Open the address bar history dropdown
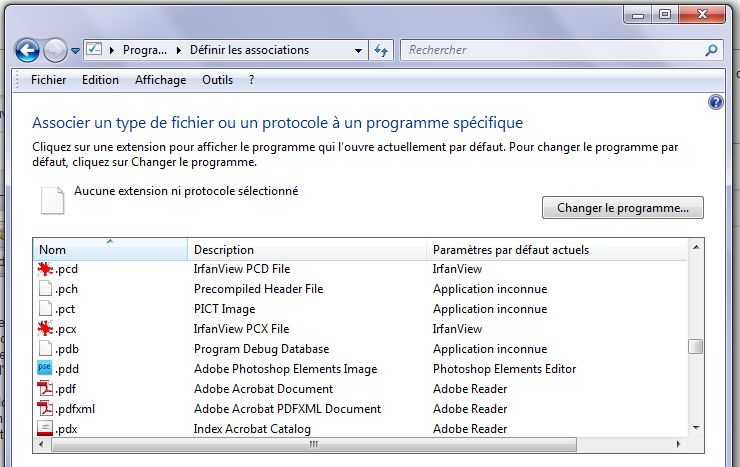Viewport: 740px width, 467px height. tap(359, 50)
